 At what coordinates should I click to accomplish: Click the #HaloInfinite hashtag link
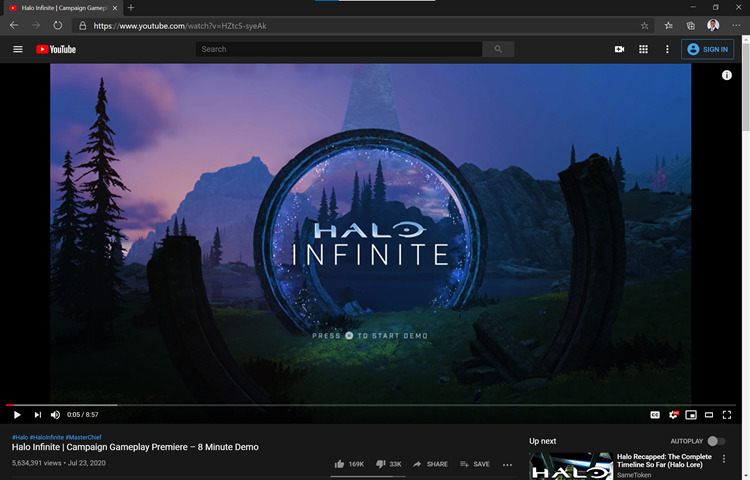46,437
